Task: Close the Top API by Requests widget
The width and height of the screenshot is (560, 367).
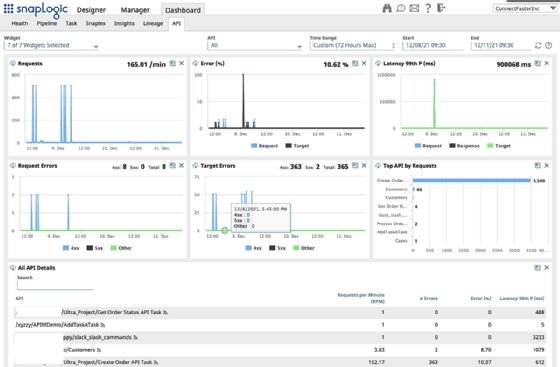Action: click(546, 165)
